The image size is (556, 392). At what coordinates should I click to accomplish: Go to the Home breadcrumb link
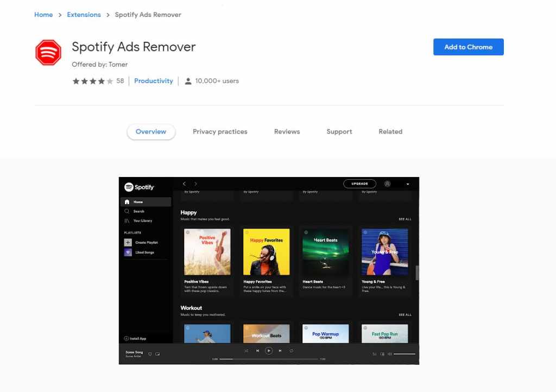(x=43, y=15)
